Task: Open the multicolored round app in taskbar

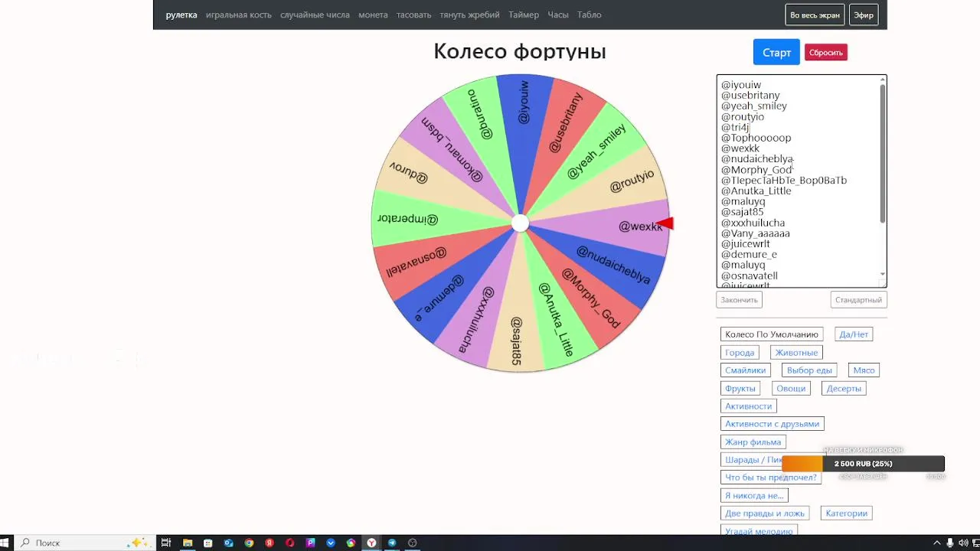Action: coord(351,543)
